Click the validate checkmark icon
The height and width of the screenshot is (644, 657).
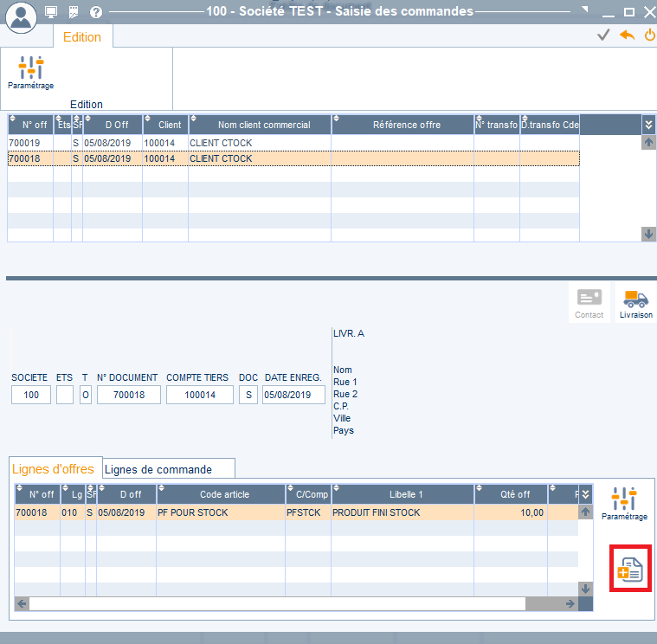pos(603,35)
